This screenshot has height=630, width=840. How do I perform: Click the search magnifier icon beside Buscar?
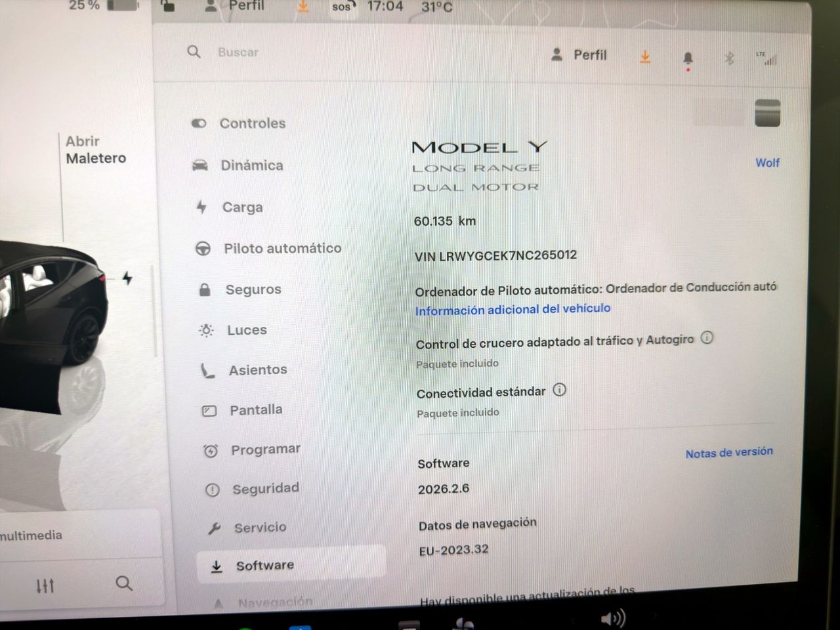[x=194, y=52]
